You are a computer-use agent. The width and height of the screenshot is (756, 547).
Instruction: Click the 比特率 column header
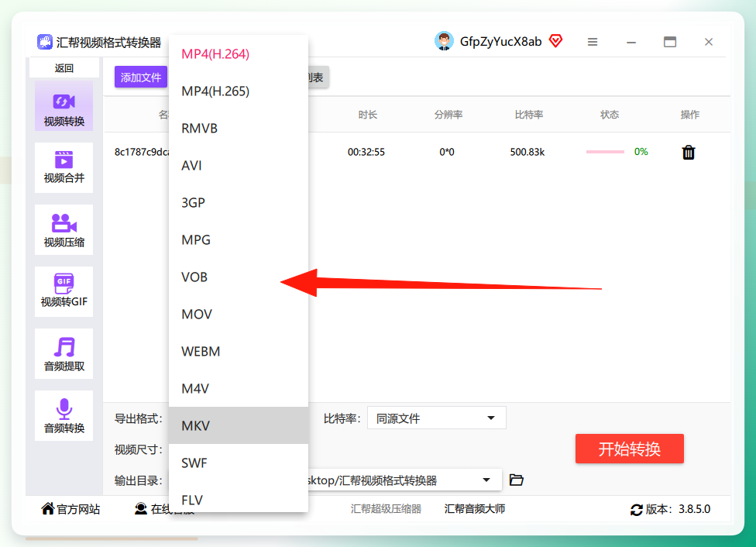[x=529, y=115]
